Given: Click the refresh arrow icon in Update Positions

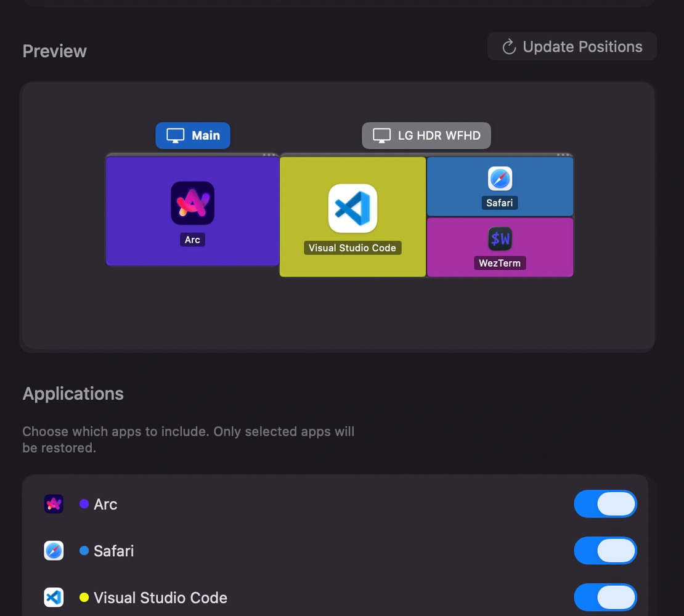Looking at the screenshot, I should coord(508,47).
